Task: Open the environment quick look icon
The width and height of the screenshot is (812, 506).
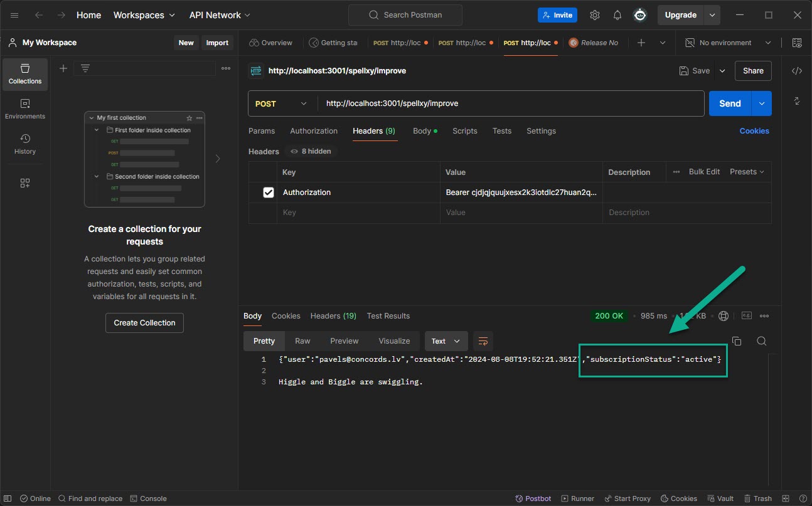Action: coord(797,43)
